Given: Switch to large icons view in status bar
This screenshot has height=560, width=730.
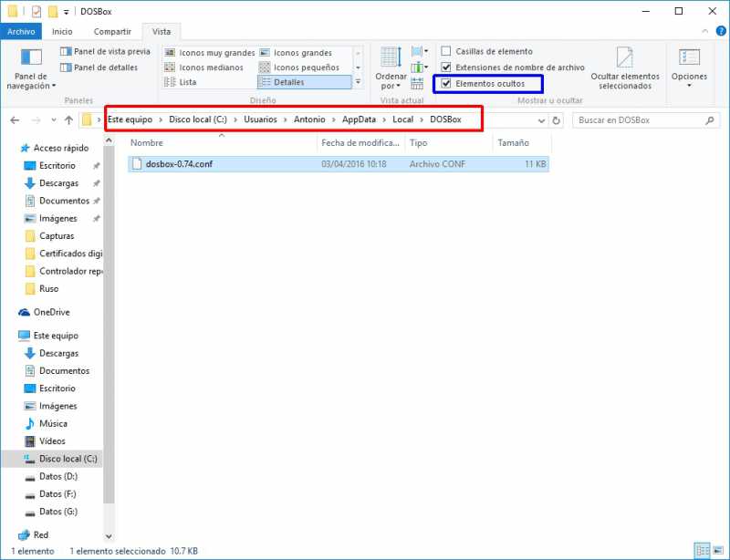Looking at the screenshot, I should tap(718, 551).
